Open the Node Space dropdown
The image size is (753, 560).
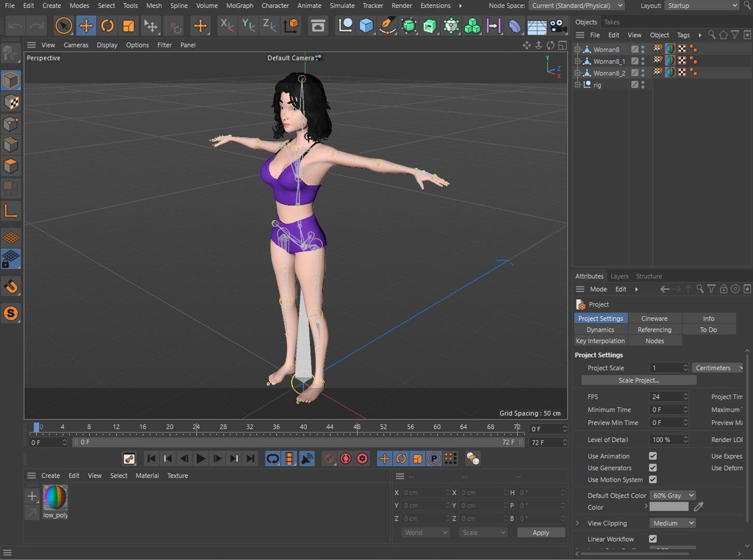(577, 6)
